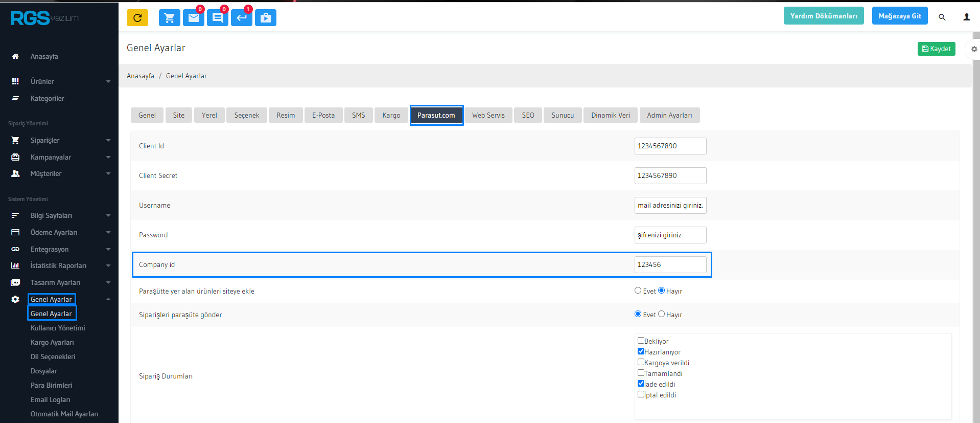
Task: Click the search magnifier icon
Action: (942, 17)
